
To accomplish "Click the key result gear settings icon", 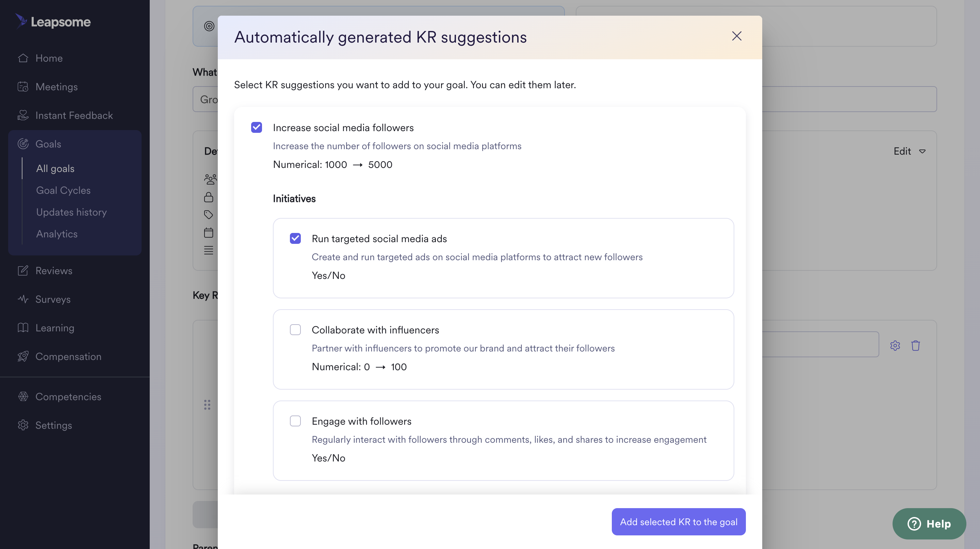I will pyautogui.click(x=895, y=345).
